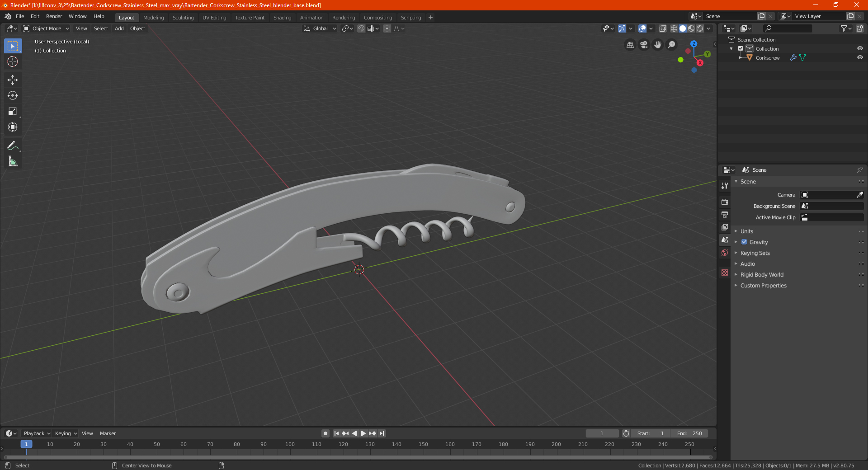Select the Move tool

coord(13,80)
